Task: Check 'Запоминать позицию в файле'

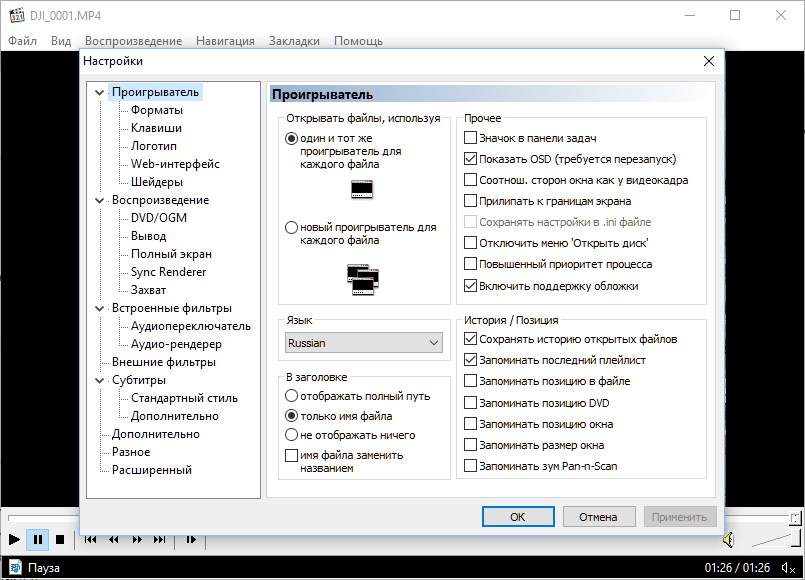Action: coord(470,381)
